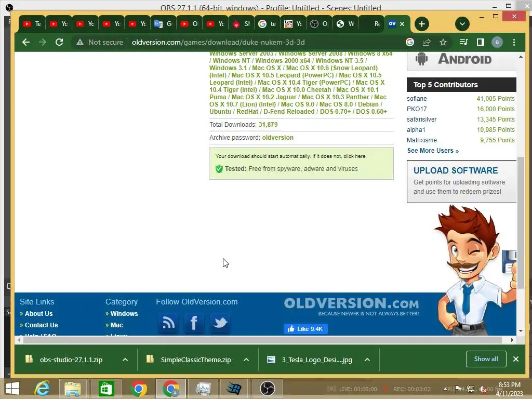Switch to the Google 'te' tab

(x=268, y=24)
